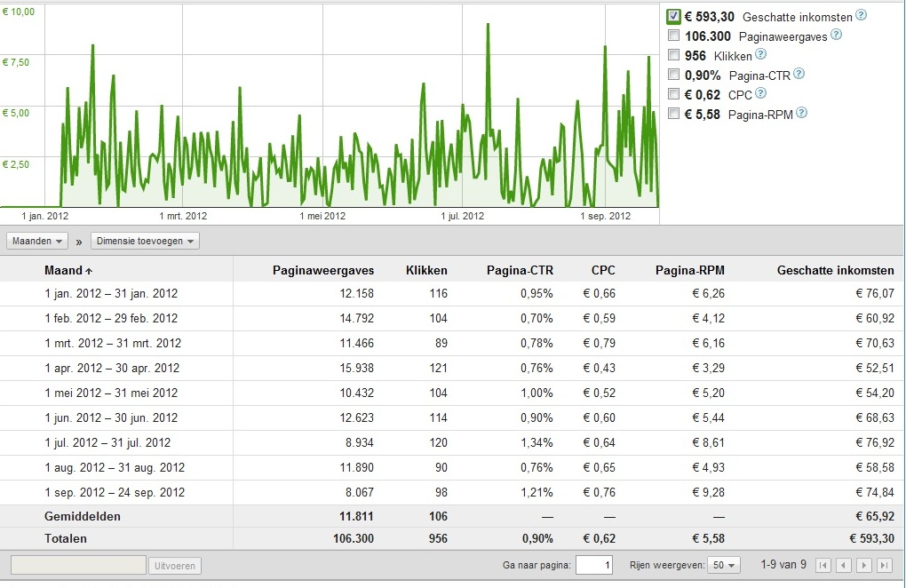Viewport: 906px width, 588px height.
Task: Go to previous page of results
Action: [x=844, y=566]
